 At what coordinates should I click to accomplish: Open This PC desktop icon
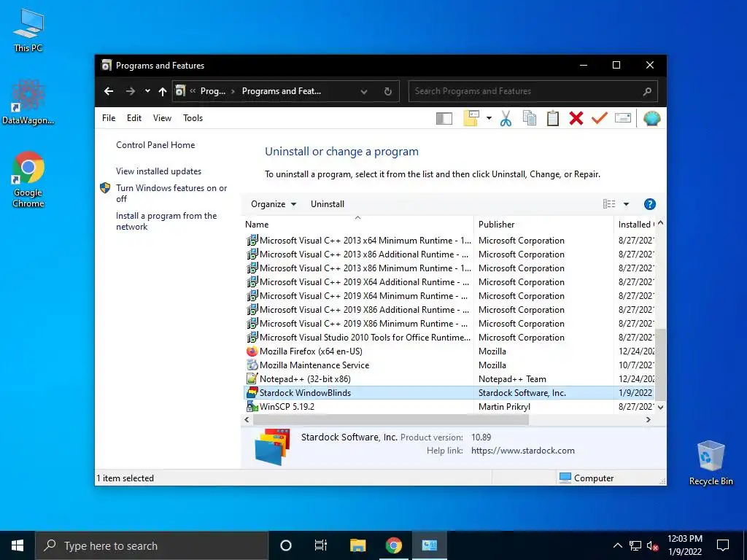[28, 31]
